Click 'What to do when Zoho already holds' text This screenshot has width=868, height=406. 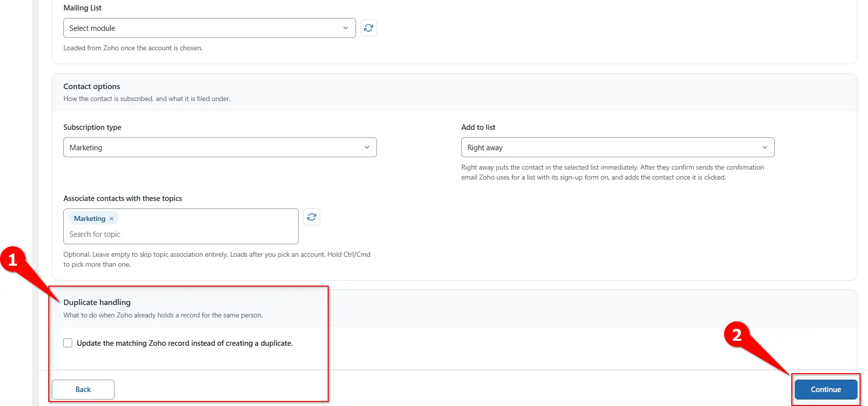[x=163, y=315]
